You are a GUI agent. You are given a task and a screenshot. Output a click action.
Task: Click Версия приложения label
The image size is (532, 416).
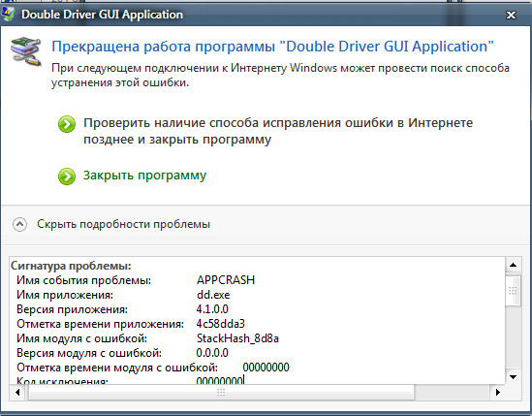pos(73,309)
